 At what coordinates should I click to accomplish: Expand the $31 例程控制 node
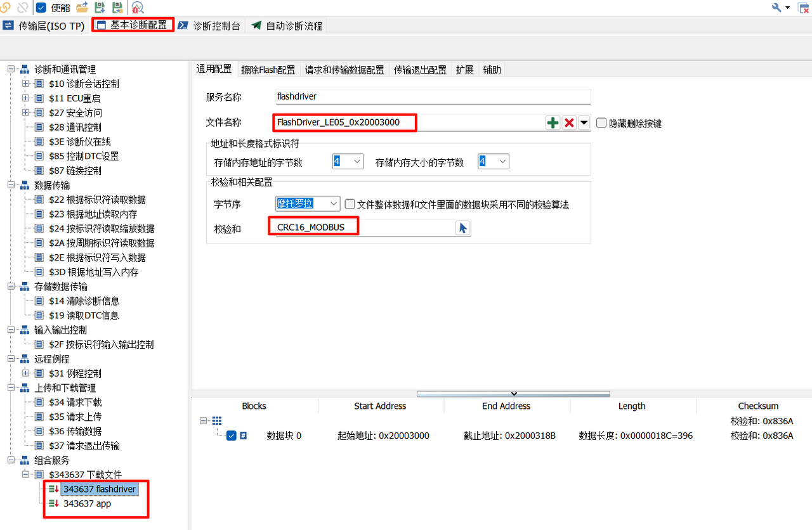coord(25,373)
